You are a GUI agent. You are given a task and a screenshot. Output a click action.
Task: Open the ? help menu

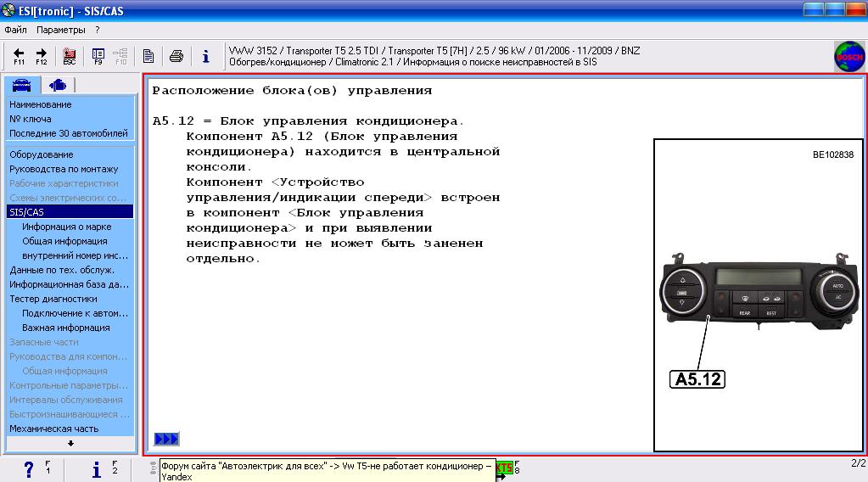point(98,30)
